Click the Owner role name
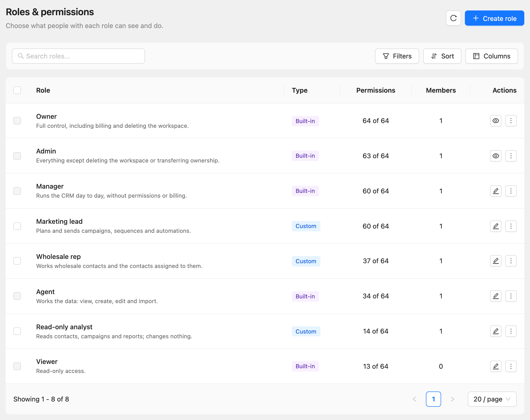The width and height of the screenshot is (530, 420). point(46,116)
